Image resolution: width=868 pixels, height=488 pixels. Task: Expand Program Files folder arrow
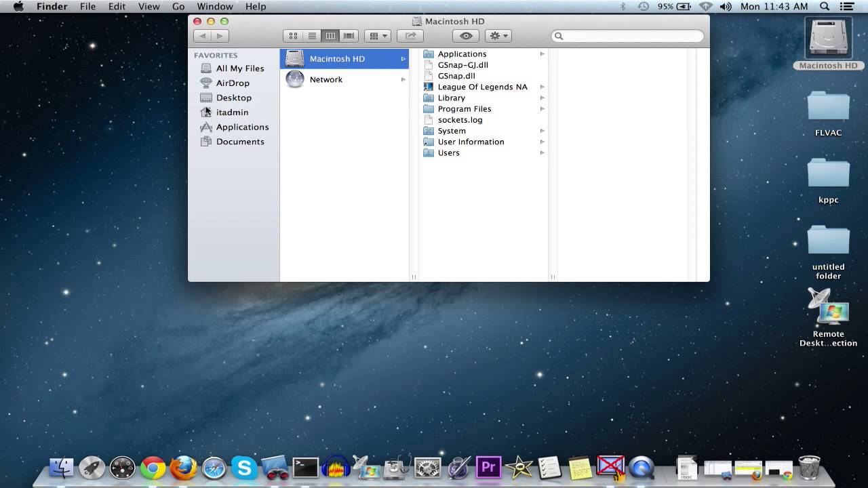coord(542,108)
